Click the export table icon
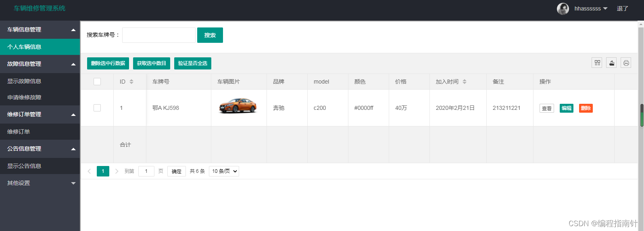The width and height of the screenshot is (644, 231). (611, 63)
